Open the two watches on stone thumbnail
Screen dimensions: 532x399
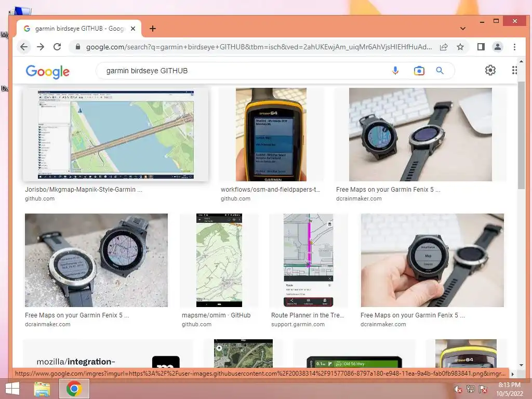(96, 260)
